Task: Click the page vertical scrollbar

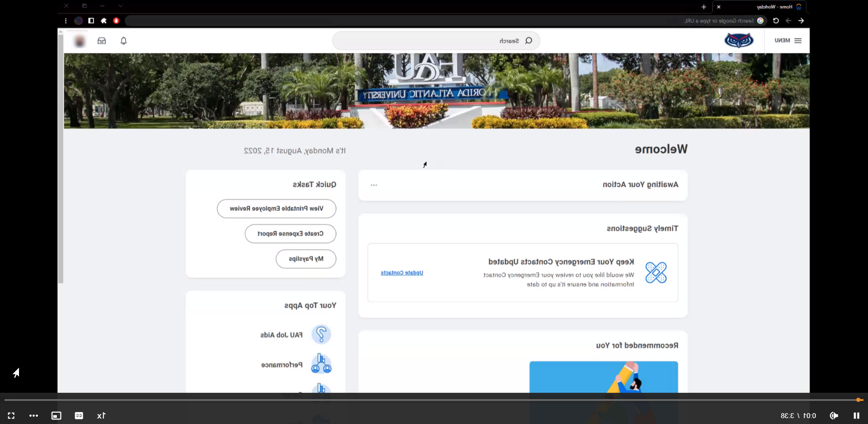Action: pyautogui.click(x=61, y=158)
